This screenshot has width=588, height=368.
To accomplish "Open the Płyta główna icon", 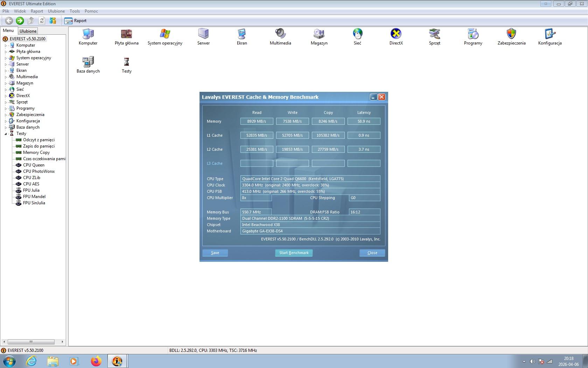I will tap(126, 34).
